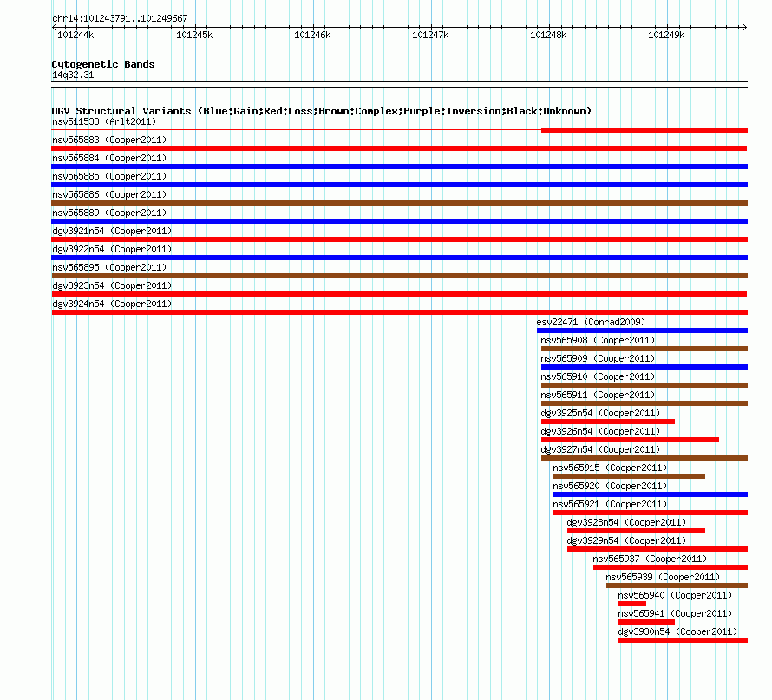
Task: Click the 101248k ruler position
Action: coord(548,35)
